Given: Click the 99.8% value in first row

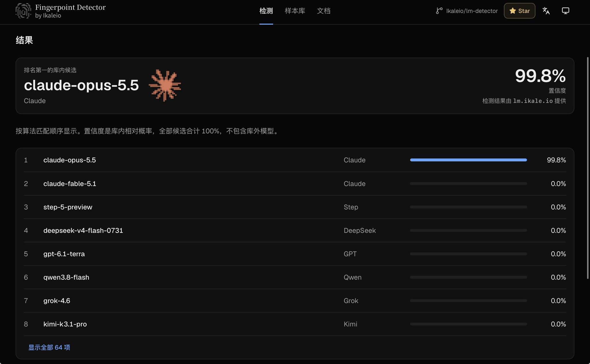Looking at the screenshot, I should click(556, 160).
